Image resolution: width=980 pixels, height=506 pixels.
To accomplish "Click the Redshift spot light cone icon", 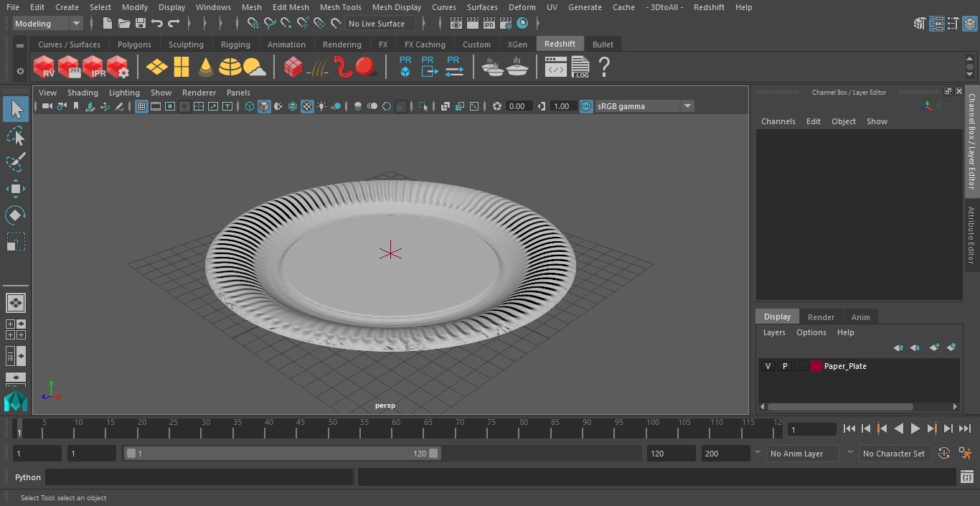I will click(x=206, y=67).
